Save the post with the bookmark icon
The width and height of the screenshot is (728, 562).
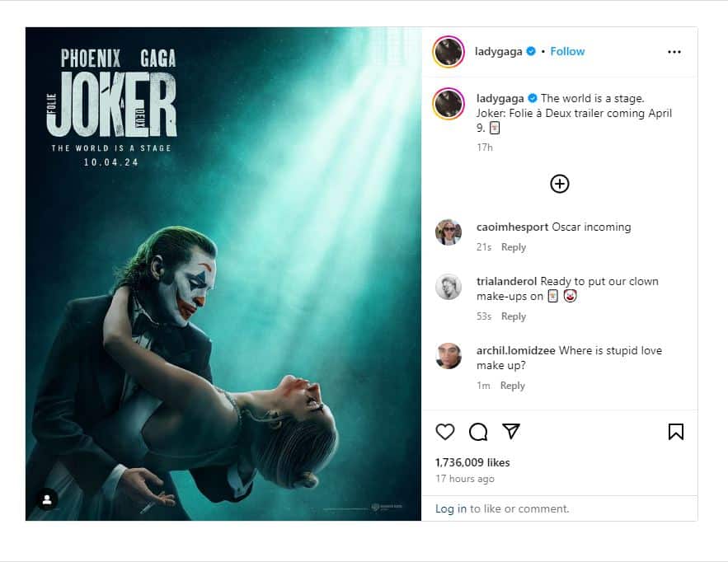(x=675, y=432)
